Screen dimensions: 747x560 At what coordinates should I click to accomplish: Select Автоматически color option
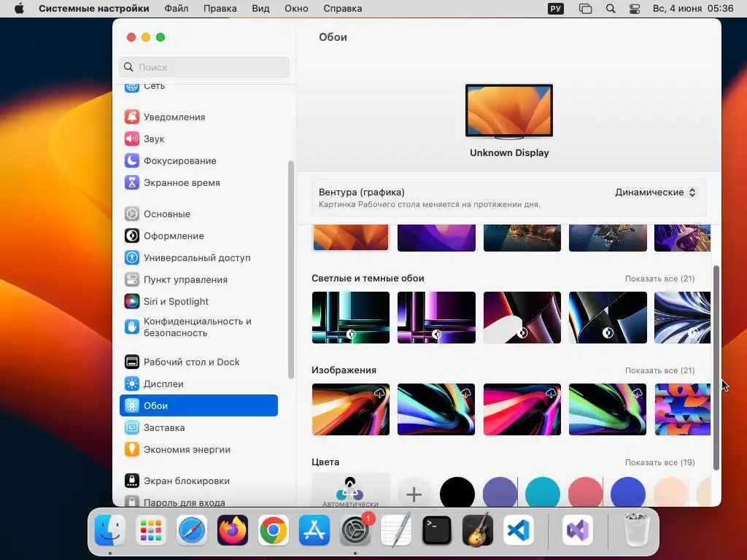click(x=350, y=491)
